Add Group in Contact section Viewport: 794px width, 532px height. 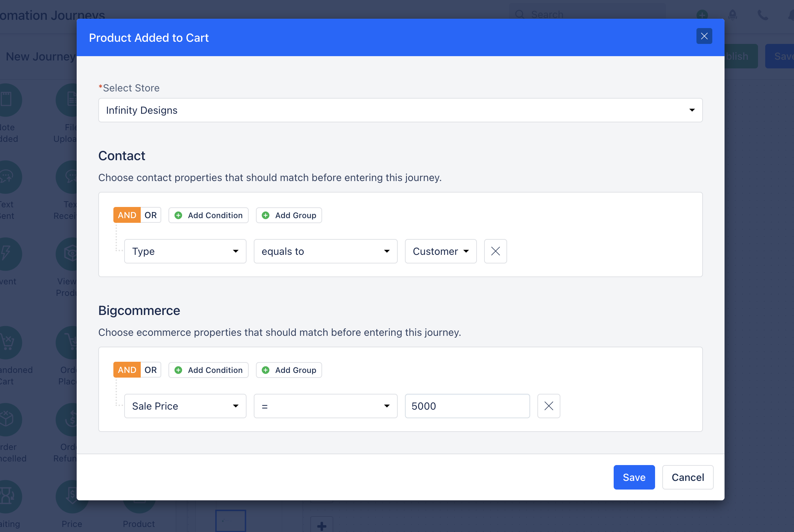click(x=289, y=215)
